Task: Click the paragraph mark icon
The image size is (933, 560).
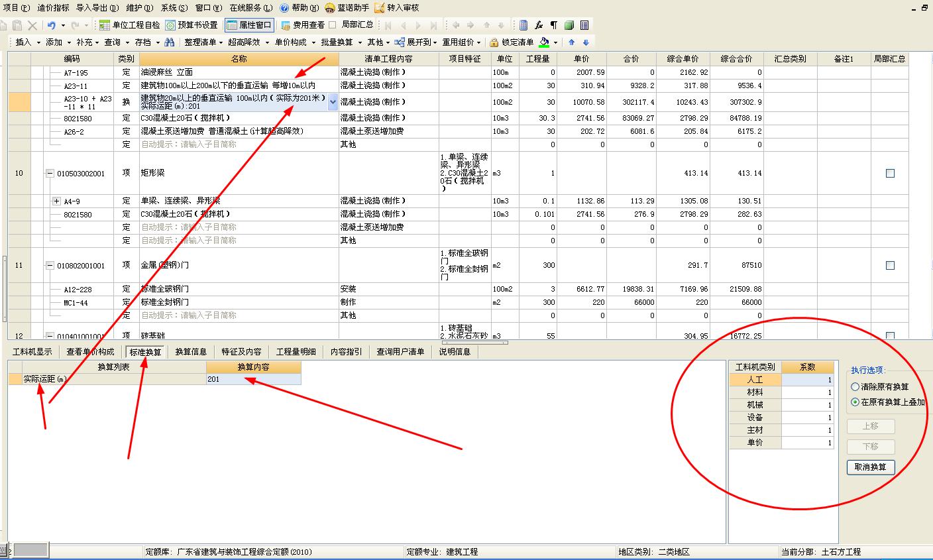Action: point(553,25)
